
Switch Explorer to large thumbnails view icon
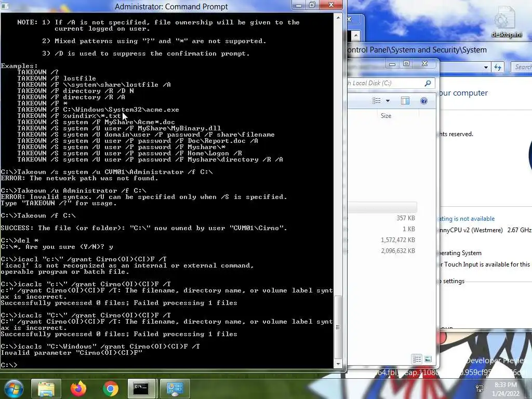point(428,359)
